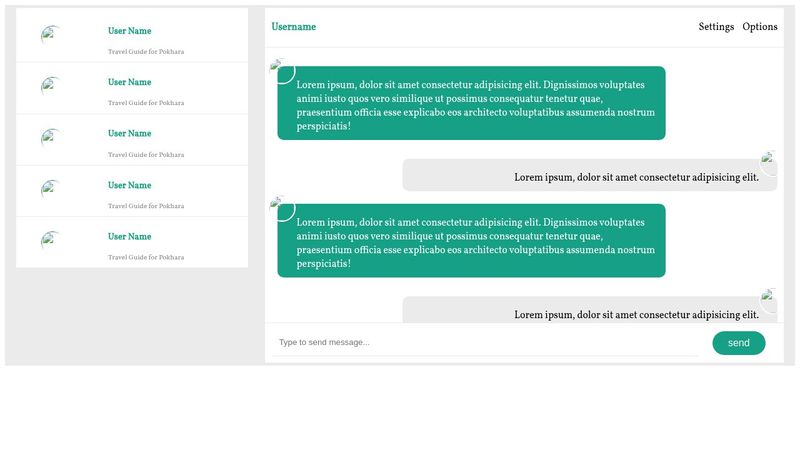The height and width of the screenshot is (450, 800).
Task: Select the first User Name in contact list
Action: click(130, 31)
